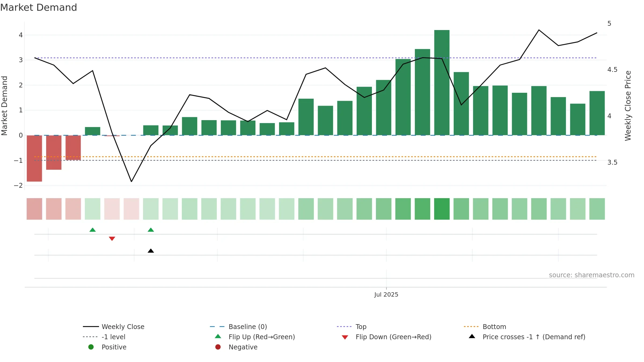Click the Jul 2025 axis label
The image size is (644, 362).
(x=386, y=295)
